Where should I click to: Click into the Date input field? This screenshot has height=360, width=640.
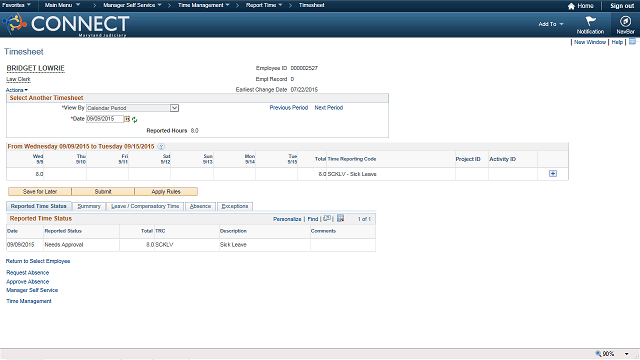pyautogui.click(x=105, y=119)
